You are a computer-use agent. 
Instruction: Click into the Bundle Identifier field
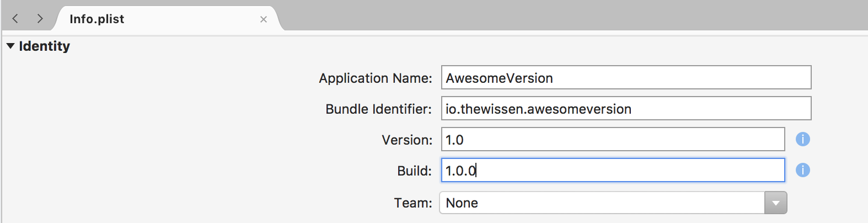click(626, 108)
